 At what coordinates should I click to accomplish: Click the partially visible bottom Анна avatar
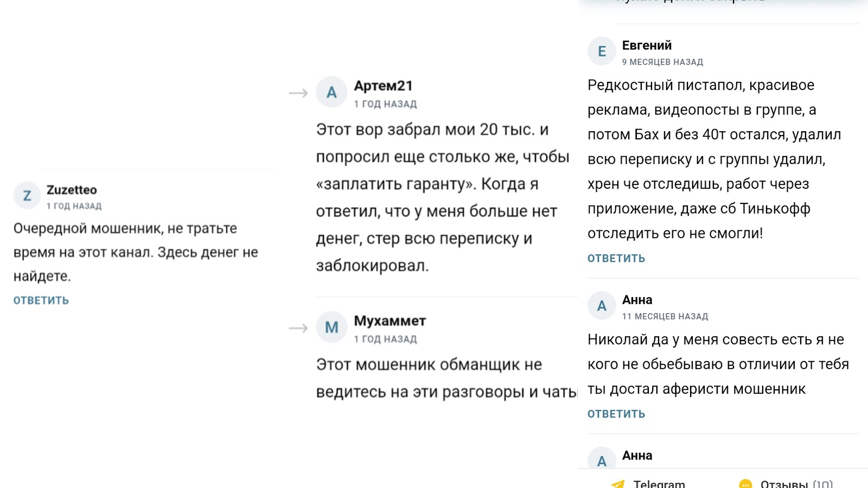click(602, 459)
